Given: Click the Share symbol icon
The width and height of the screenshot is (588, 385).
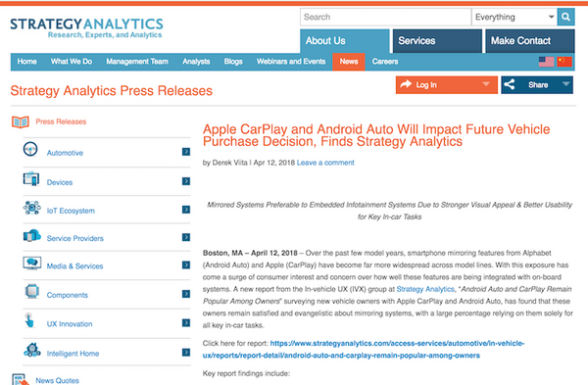Looking at the screenshot, I should 510,84.
